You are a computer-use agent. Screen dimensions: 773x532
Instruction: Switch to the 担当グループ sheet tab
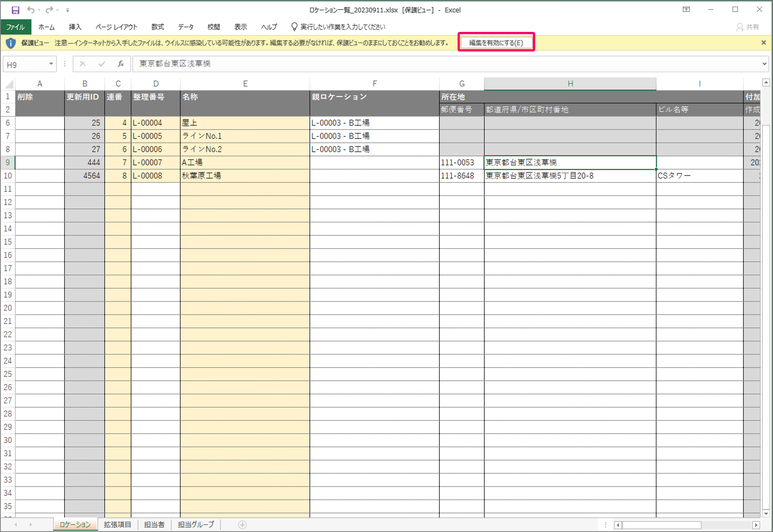[x=196, y=525]
